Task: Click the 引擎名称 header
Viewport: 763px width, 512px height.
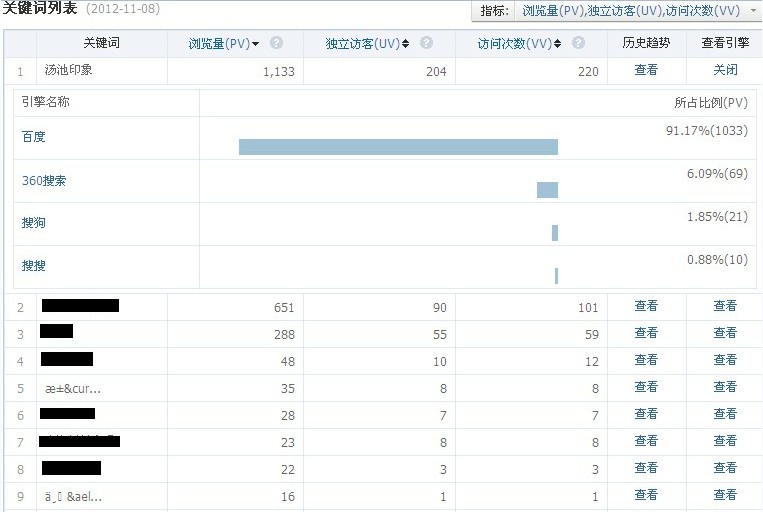Action: (x=45, y=102)
